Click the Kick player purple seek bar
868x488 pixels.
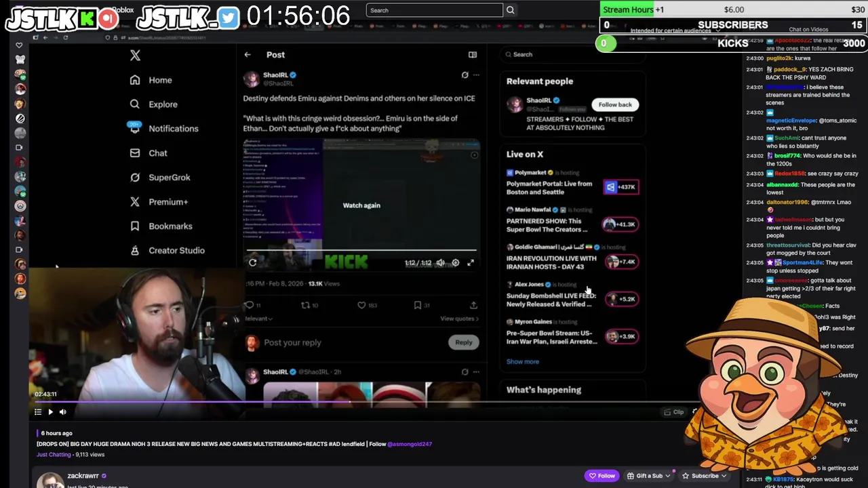click(x=366, y=402)
